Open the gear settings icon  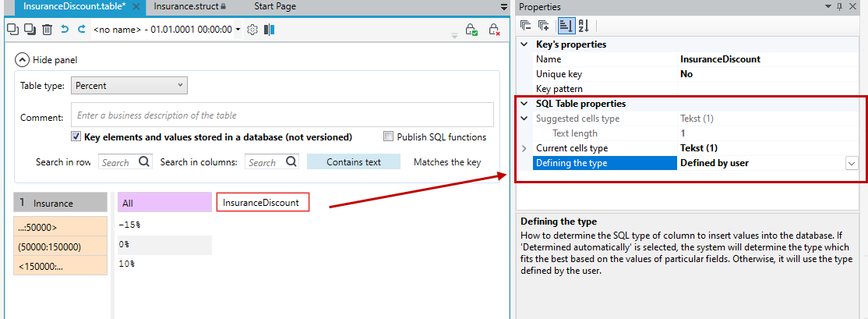click(x=252, y=30)
